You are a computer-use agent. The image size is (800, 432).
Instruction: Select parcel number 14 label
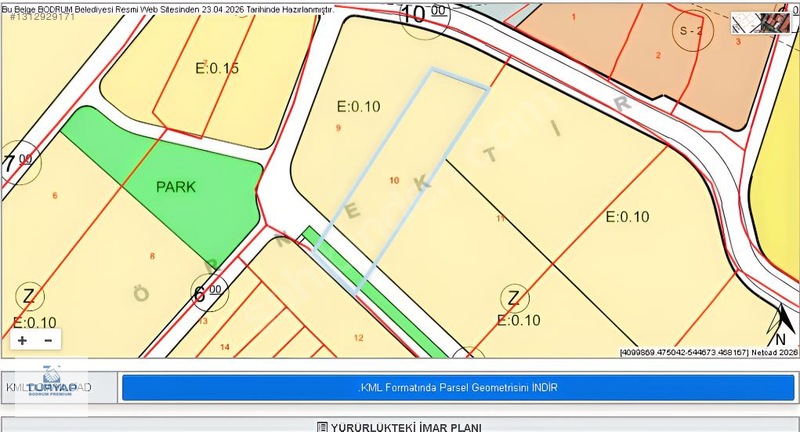[224, 347]
